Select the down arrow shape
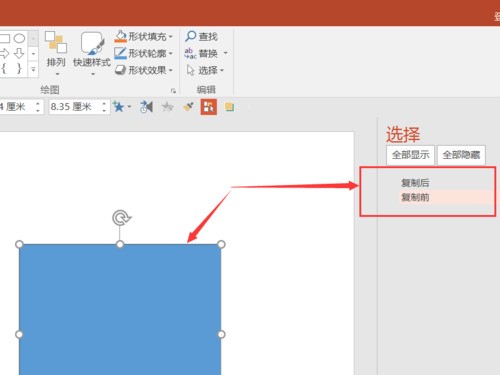500x375 pixels. 19,53
